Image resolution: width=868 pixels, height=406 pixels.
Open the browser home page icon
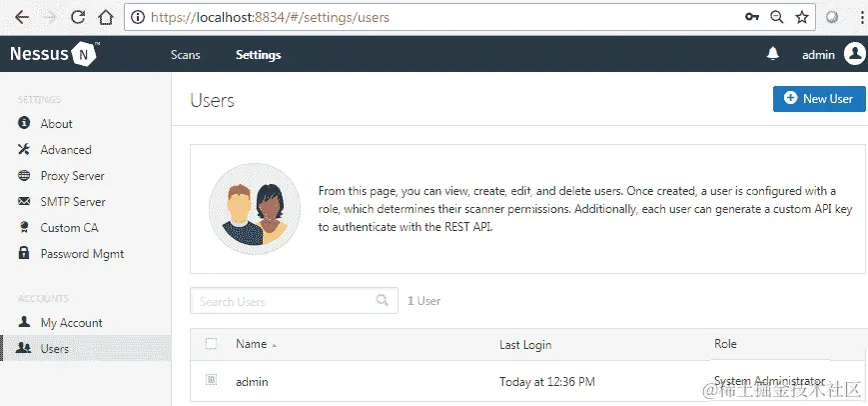(x=105, y=18)
